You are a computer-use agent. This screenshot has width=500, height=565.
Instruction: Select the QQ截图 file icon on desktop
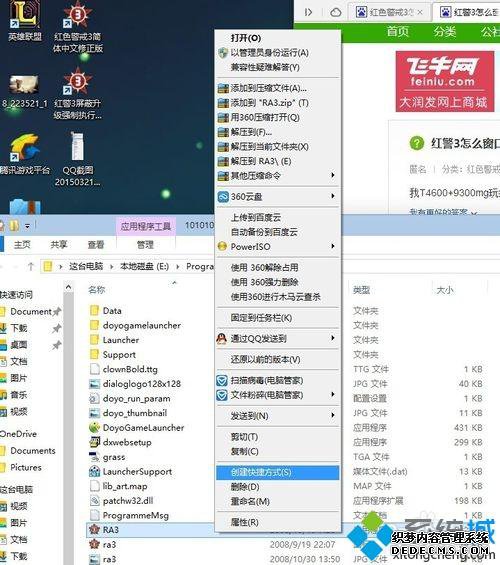pos(77,147)
